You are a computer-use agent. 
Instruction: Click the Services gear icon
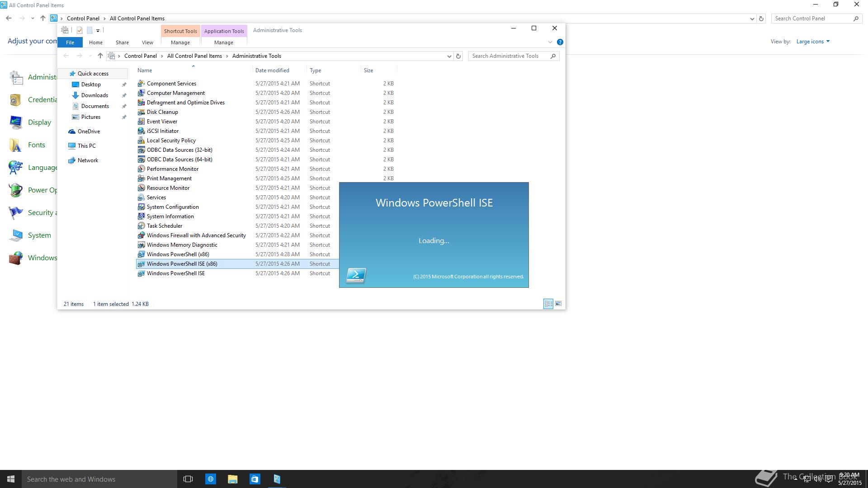(x=141, y=197)
